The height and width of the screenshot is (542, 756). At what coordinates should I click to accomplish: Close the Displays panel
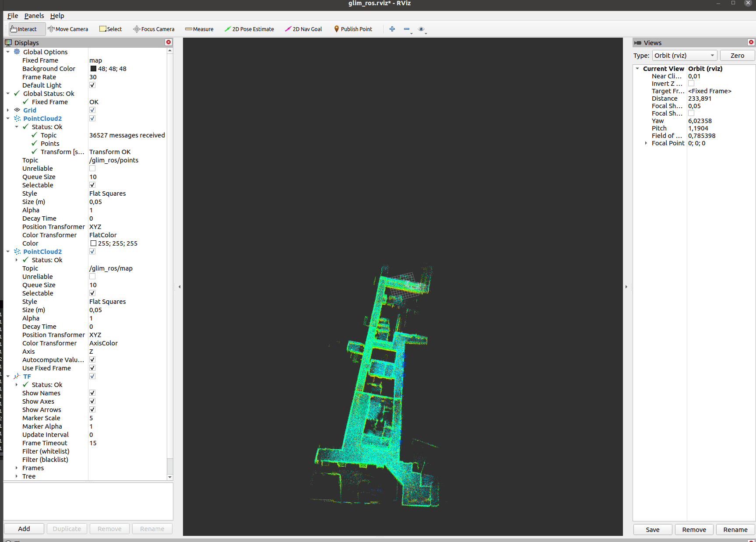[169, 42]
